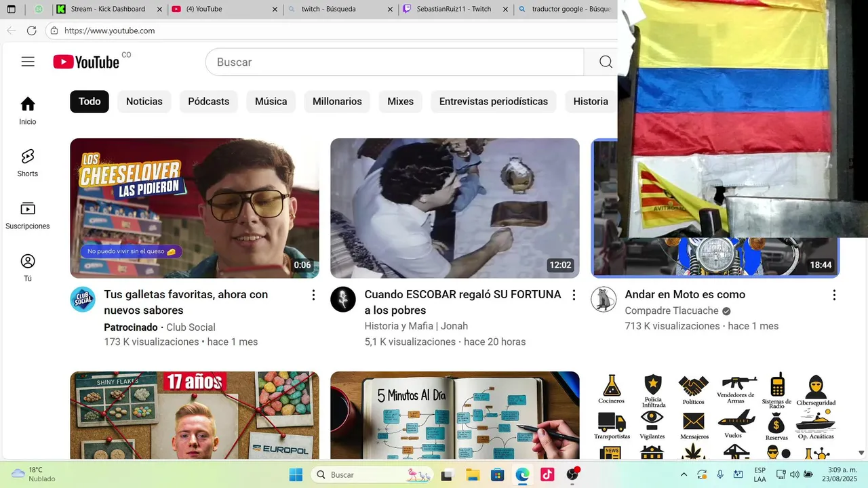Reload the page with refresh button
The image size is (868, 488).
click(31, 30)
